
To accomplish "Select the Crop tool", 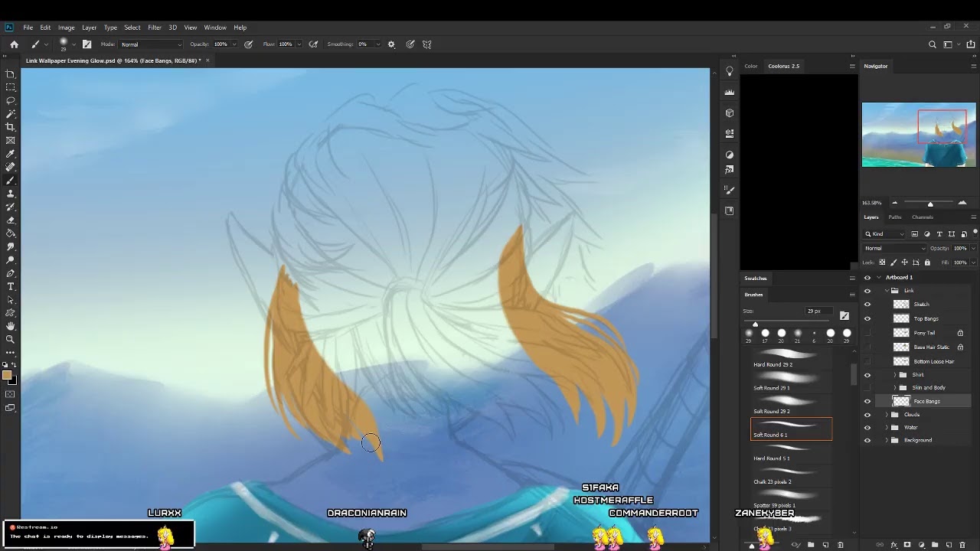I will [11, 127].
